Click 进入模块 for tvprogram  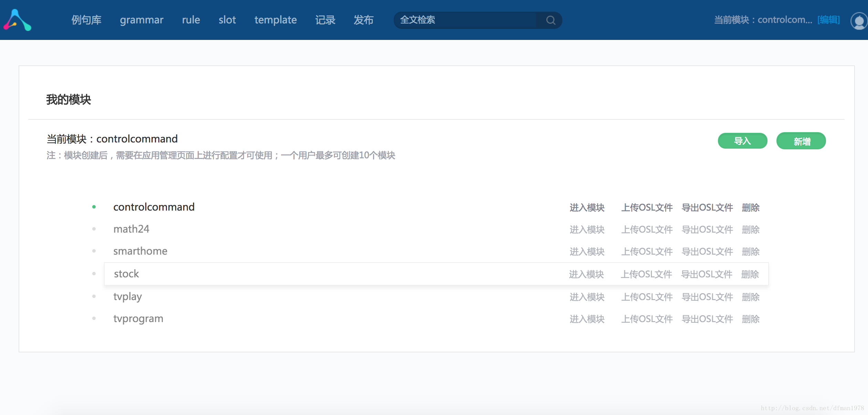point(587,319)
